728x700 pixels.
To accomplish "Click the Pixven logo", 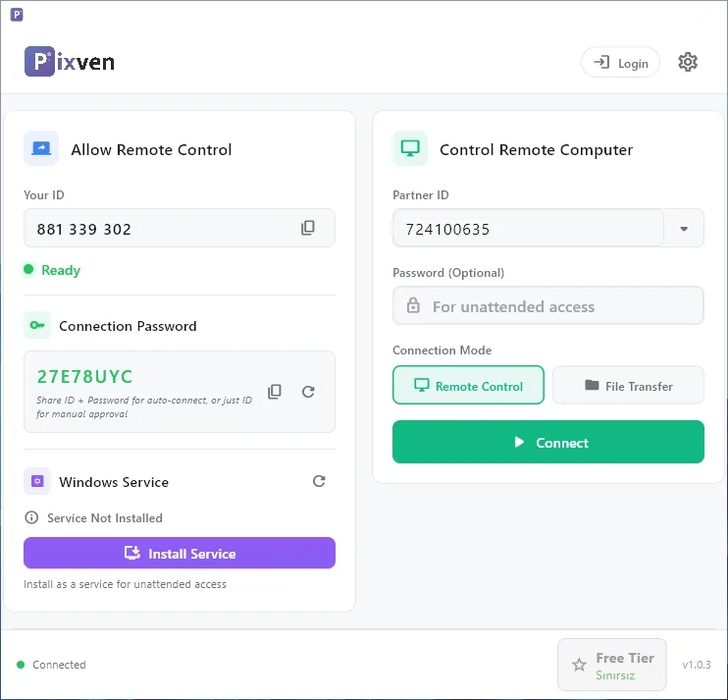I will 70,61.
